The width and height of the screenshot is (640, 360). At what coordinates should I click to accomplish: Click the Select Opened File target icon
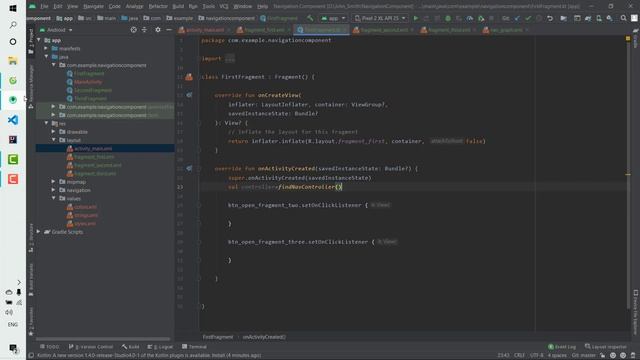tap(133, 30)
